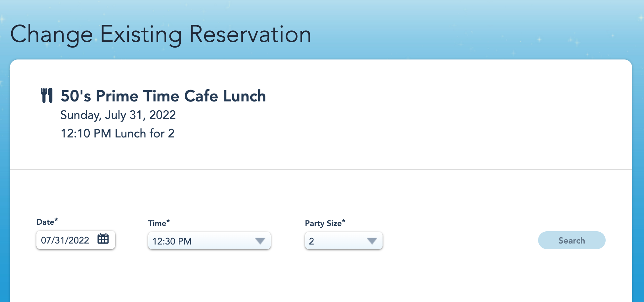Viewport: 644px width, 302px height.
Task: Click the asterisk beside Party Size label
Action: (x=344, y=221)
